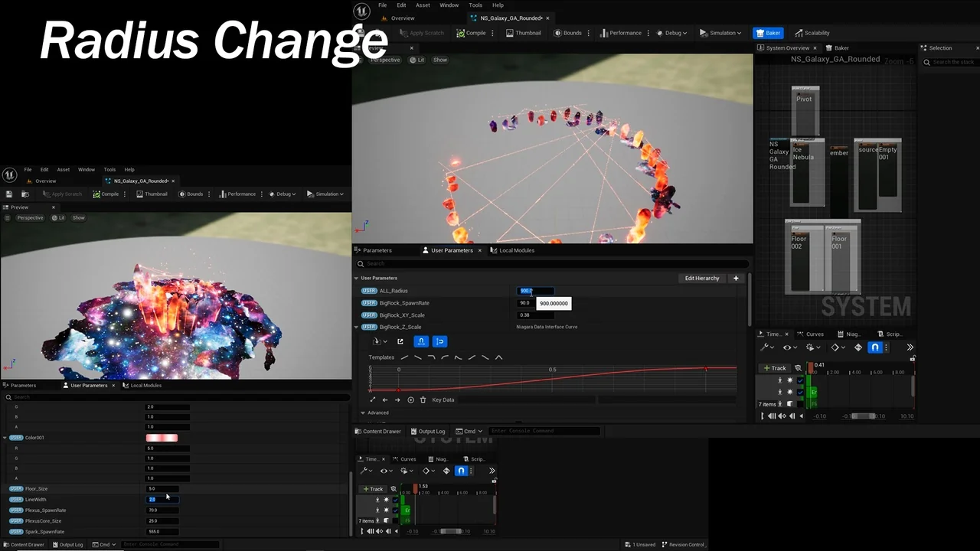The width and height of the screenshot is (980, 551).
Task: Expand the Advanced section under the curve
Action: coord(362,412)
